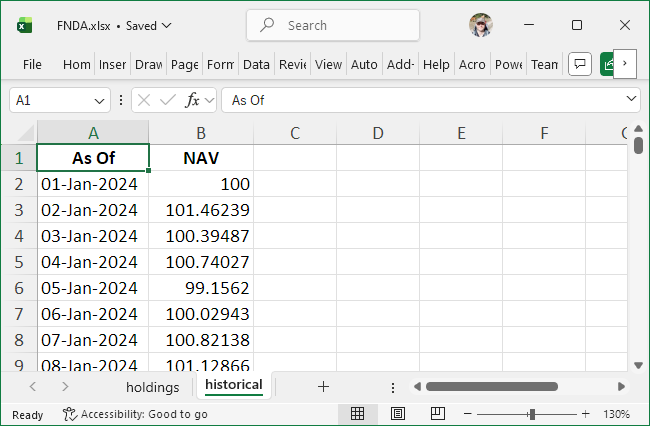
Task: Select column B header
Action: [201, 133]
